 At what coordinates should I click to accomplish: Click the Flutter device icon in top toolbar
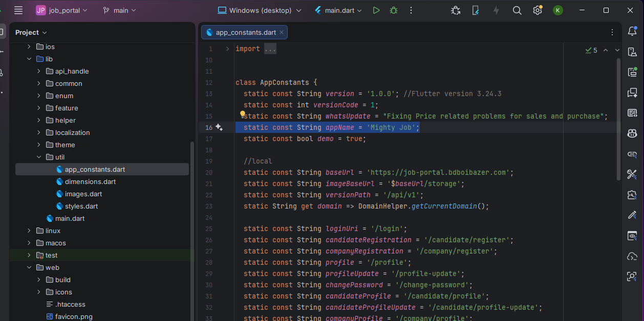[476, 10]
